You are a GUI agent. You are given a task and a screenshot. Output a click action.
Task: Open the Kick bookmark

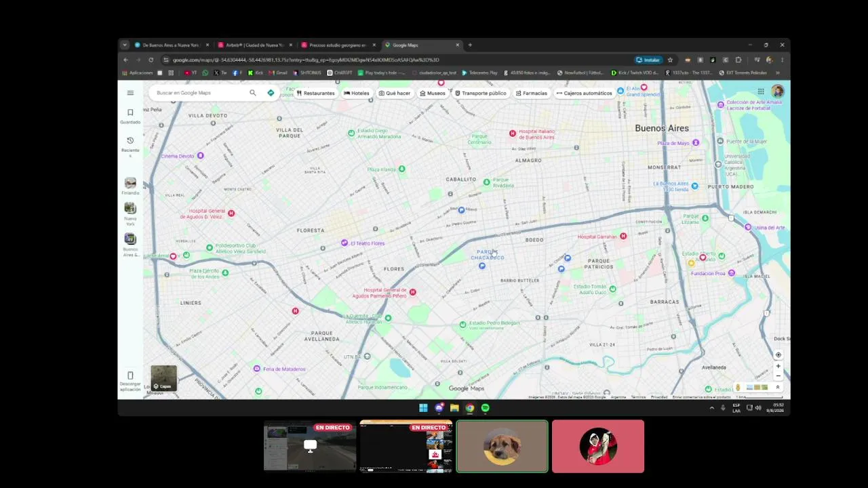[256, 73]
